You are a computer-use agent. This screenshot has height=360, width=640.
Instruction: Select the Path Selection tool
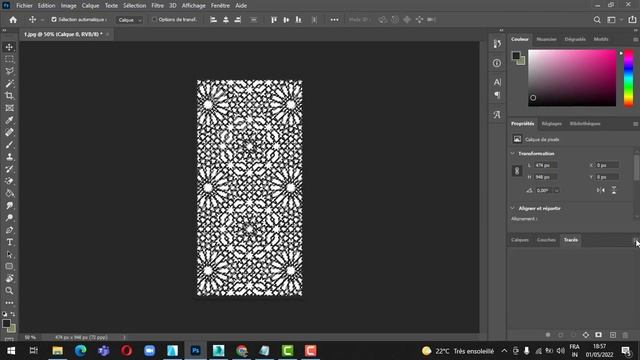coord(9,254)
